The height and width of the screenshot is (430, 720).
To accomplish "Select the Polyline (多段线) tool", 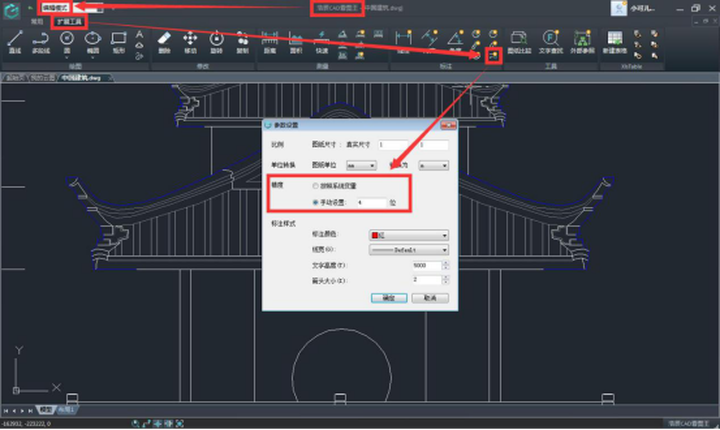I will point(41,42).
